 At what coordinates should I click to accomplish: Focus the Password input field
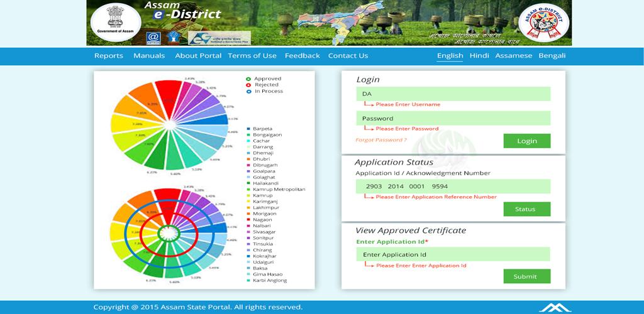click(x=453, y=119)
